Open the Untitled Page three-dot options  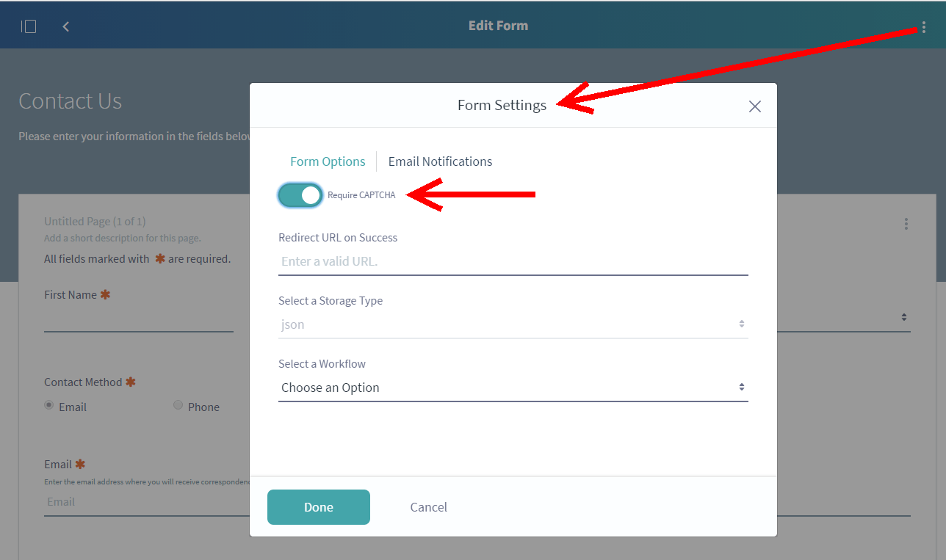coord(906,224)
